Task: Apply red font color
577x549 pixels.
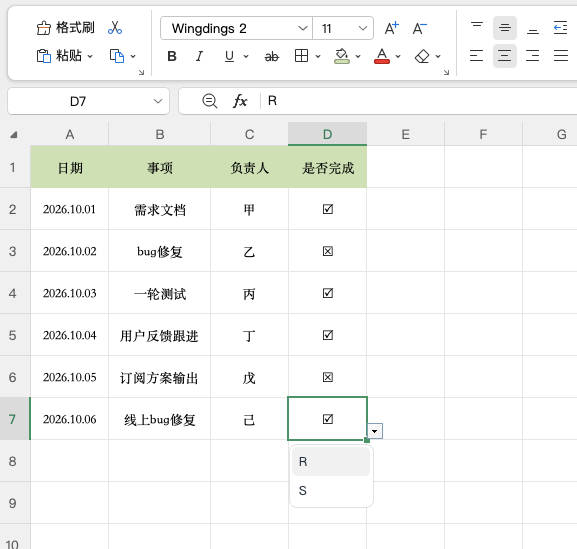Action: coord(382,56)
